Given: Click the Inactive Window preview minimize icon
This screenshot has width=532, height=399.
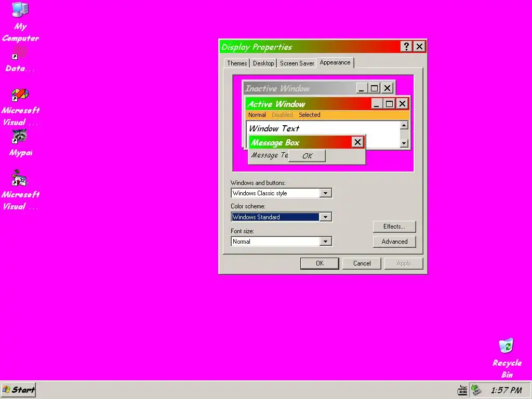Looking at the screenshot, I should (362, 88).
